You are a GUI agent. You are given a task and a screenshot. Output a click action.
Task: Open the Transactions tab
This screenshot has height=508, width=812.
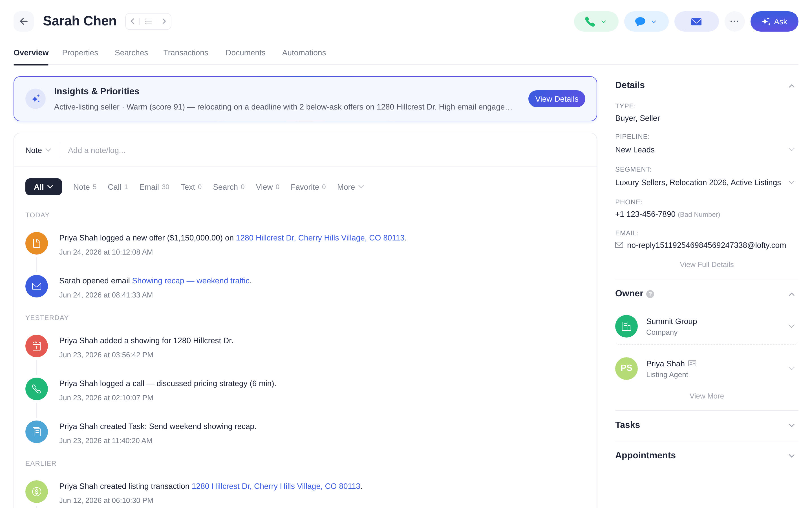pos(186,53)
